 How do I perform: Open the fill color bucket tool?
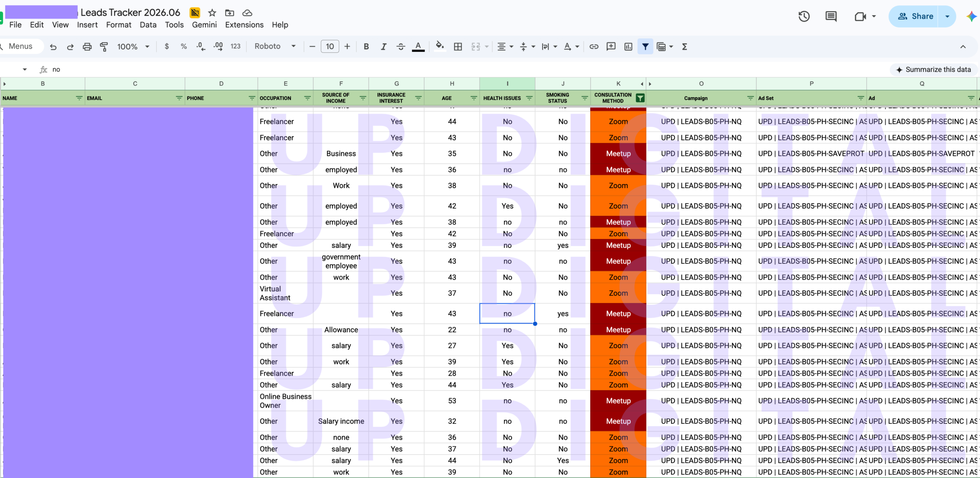point(440,46)
